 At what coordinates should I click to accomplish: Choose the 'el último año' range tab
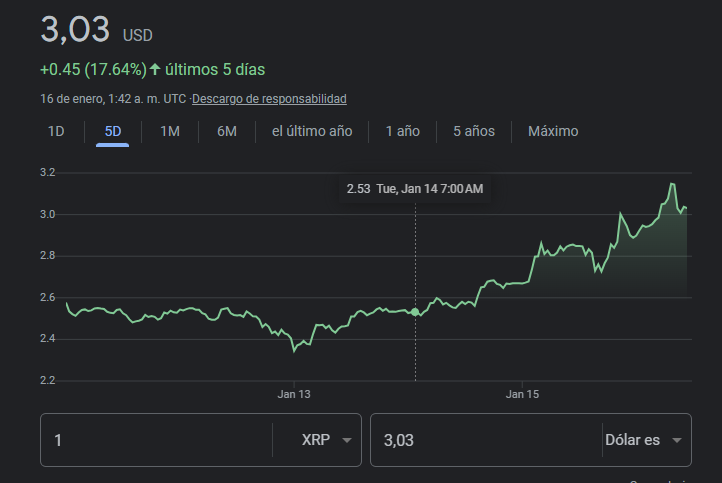(x=312, y=131)
